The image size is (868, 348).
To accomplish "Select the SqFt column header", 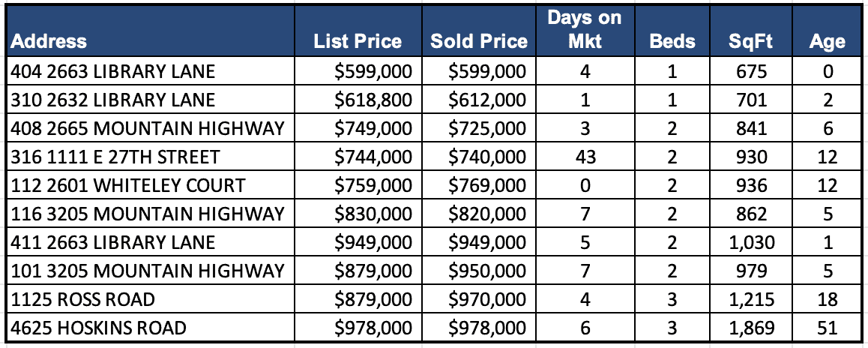I will coord(750,41).
